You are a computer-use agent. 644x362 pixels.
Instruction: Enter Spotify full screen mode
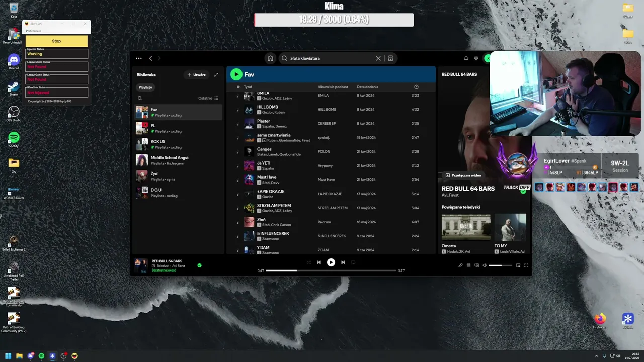point(526,265)
